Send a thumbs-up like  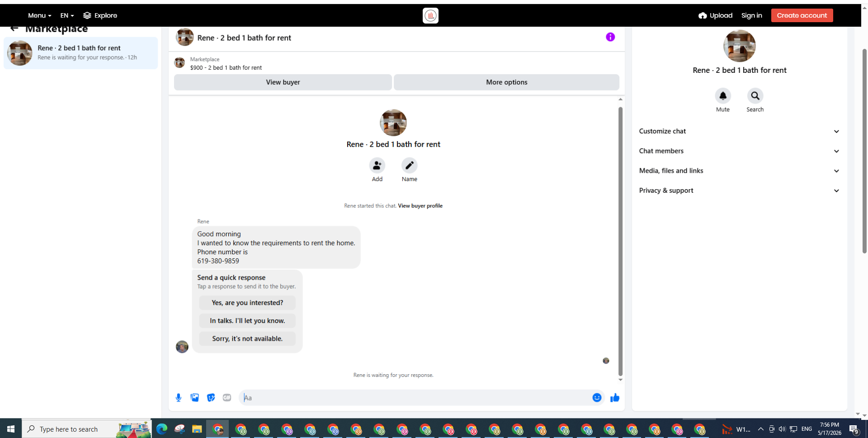click(x=615, y=398)
